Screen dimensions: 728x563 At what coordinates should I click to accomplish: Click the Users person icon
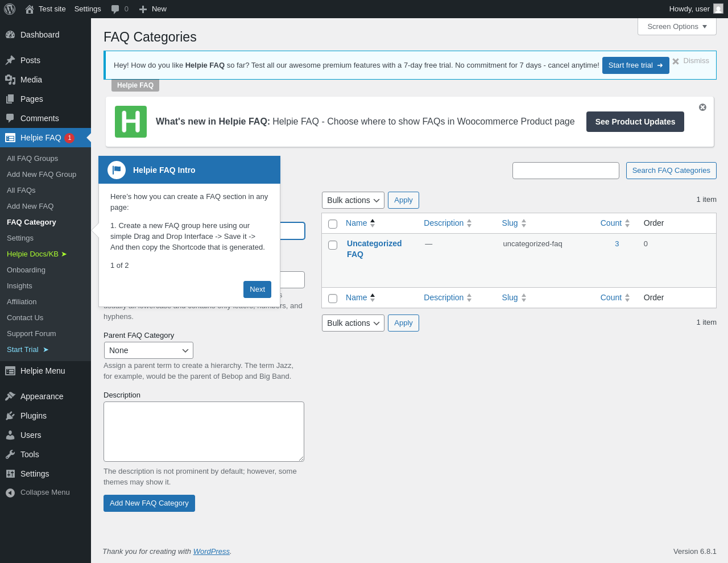point(10,435)
